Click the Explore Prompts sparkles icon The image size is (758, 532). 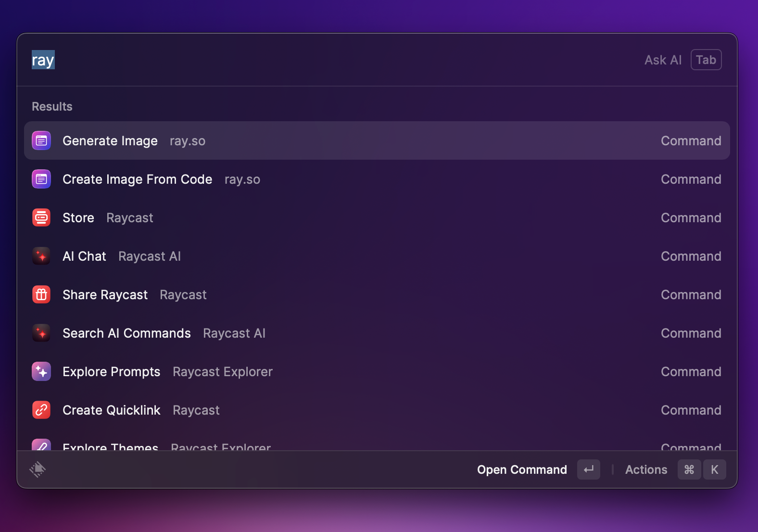pos(41,371)
